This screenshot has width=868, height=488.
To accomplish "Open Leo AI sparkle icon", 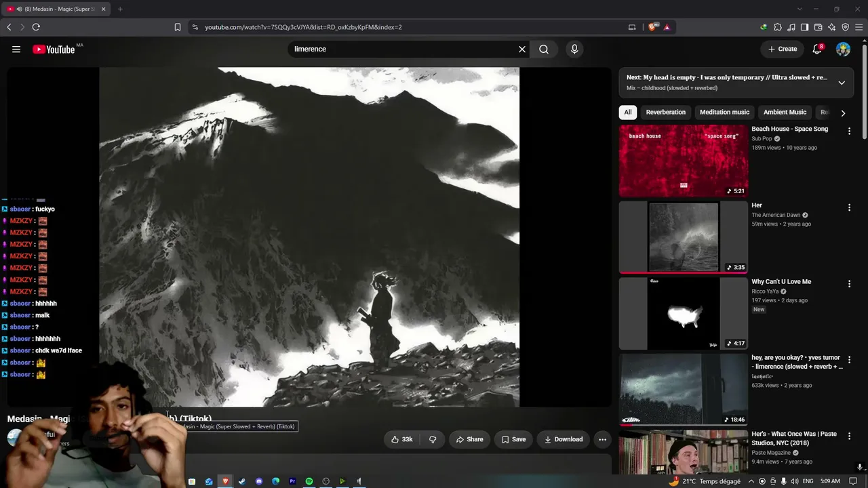I will (831, 27).
